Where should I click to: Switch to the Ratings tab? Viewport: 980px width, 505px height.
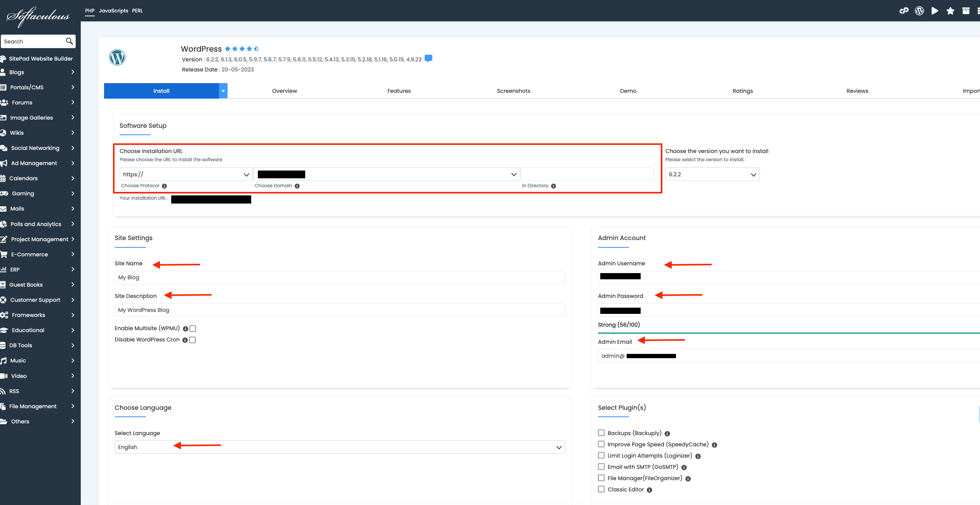click(743, 91)
